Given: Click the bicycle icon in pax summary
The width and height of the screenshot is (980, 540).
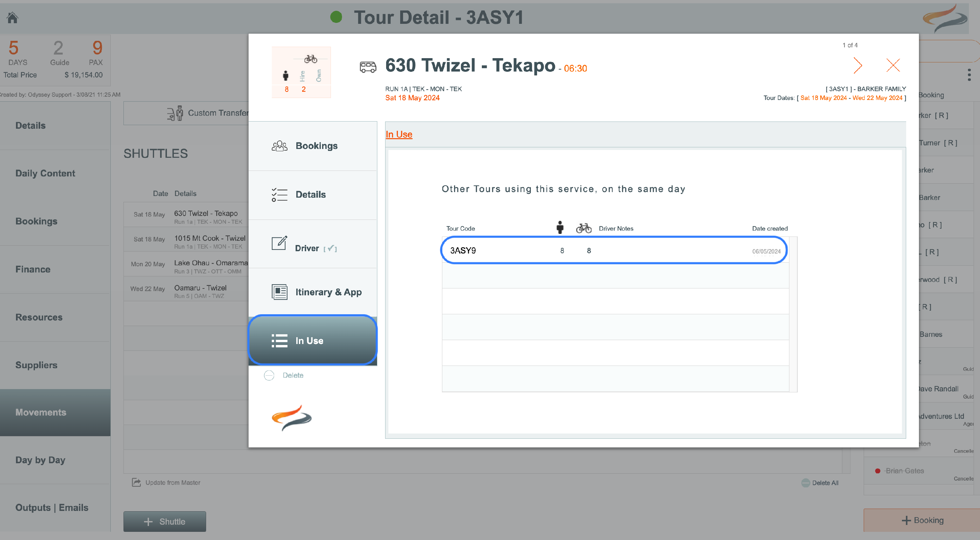Looking at the screenshot, I should click(310, 59).
